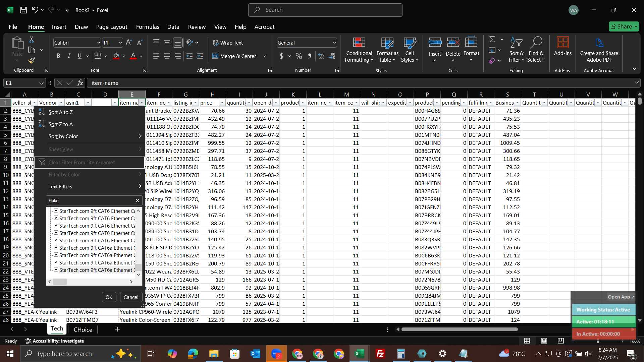Open Fill Color dropdown arrow
Image resolution: width=644 pixels, height=362 pixels.
pos(124,56)
